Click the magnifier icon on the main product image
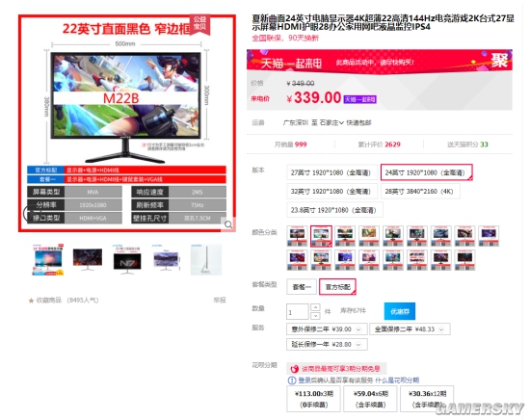 [x=228, y=224]
